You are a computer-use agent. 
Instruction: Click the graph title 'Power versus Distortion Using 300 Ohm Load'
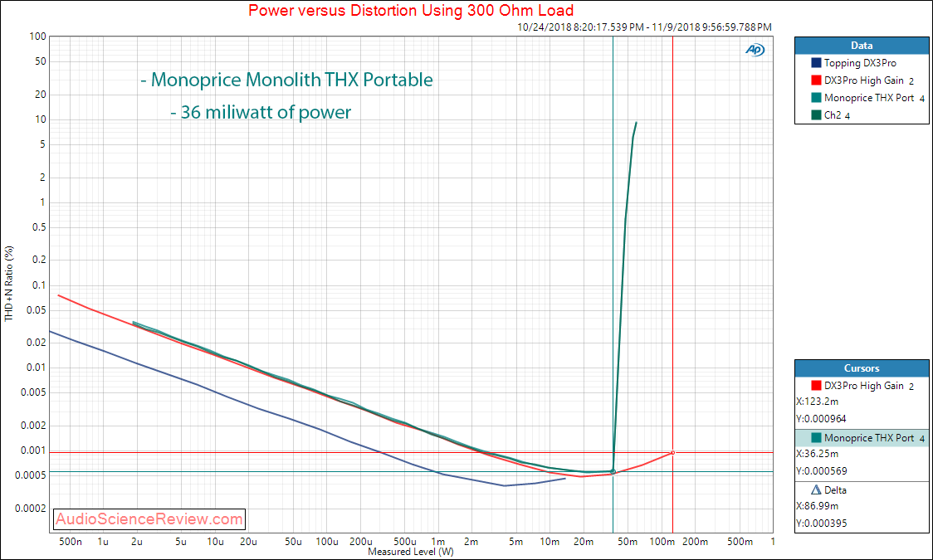411,10
